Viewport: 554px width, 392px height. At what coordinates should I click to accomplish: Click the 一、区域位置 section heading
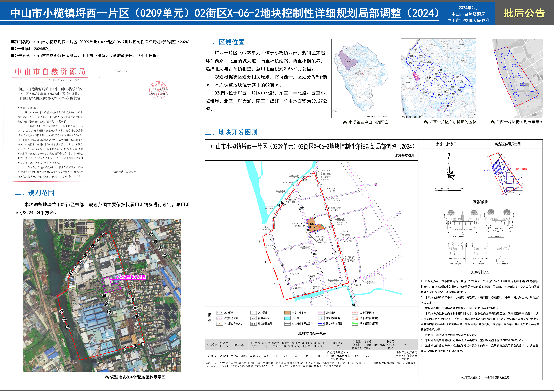(225, 42)
